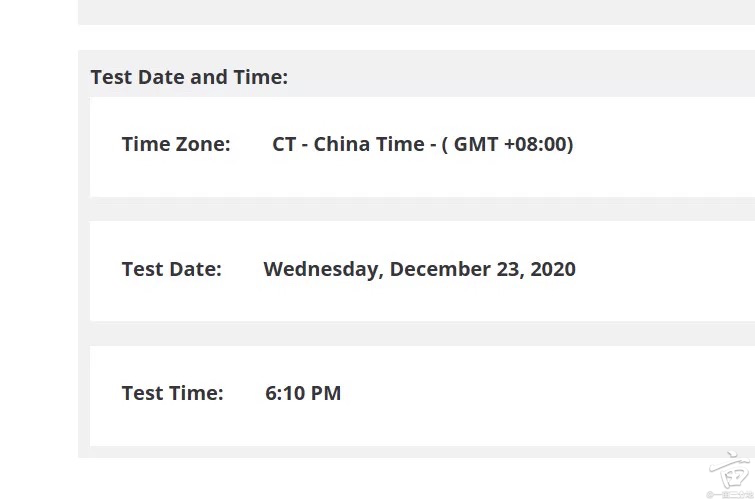Viewport: 755px width, 499px height.
Task: Click the "Time Zone:" label
Action: pos(176,144)
